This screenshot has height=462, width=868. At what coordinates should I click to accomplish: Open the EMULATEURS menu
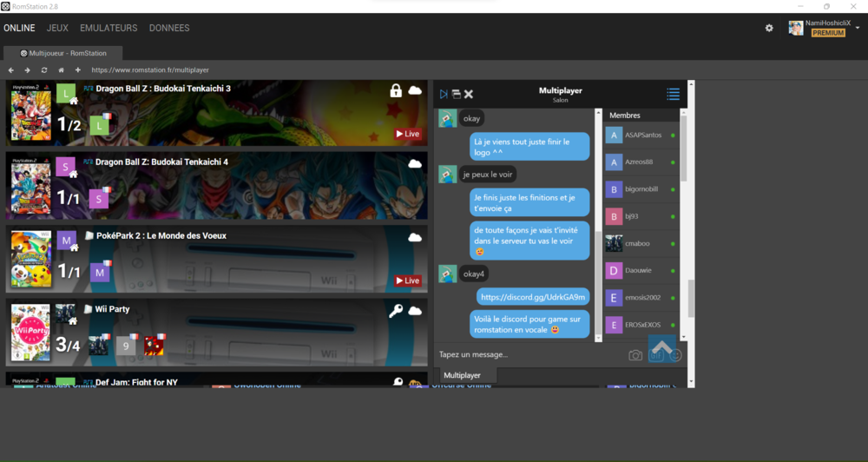(x=108, y=29)
